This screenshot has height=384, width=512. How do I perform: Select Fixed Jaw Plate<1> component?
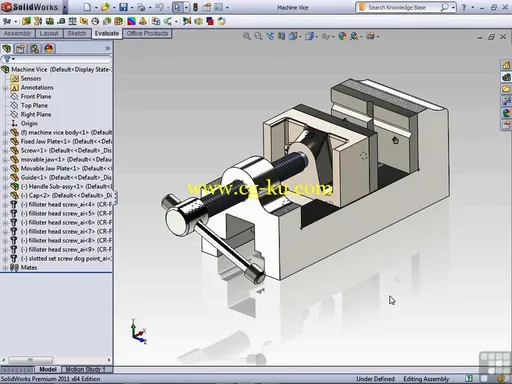point(66,141)
